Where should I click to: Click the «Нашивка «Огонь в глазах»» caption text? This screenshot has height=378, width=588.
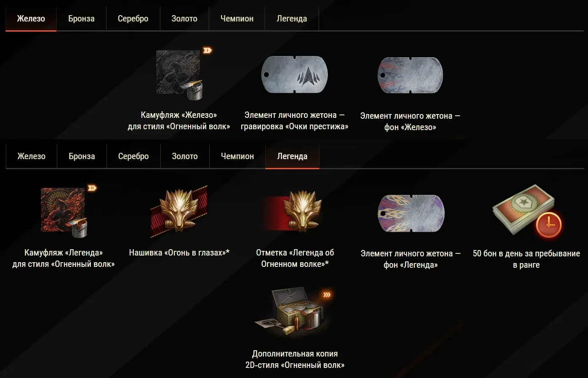[179, 253]
